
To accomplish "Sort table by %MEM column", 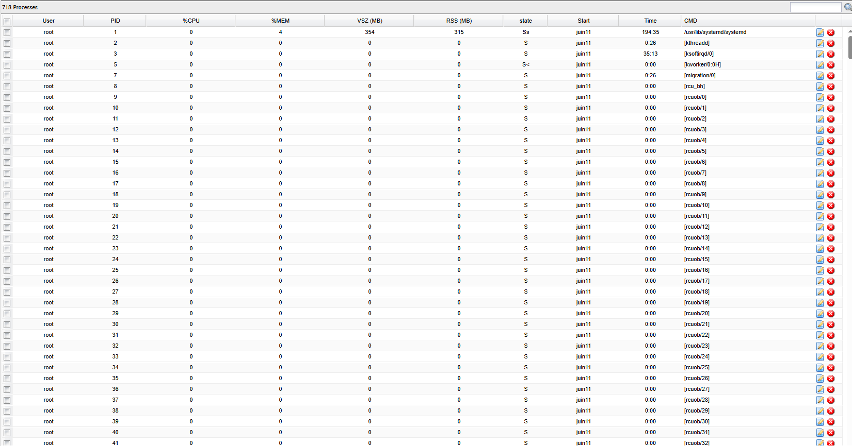I will [x=281, y=20].
